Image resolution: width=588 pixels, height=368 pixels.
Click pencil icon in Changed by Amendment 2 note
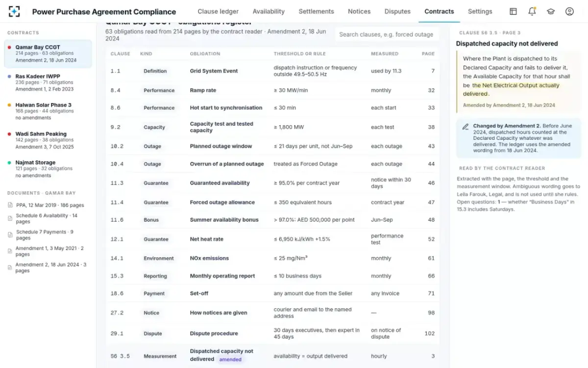[465, 127]
